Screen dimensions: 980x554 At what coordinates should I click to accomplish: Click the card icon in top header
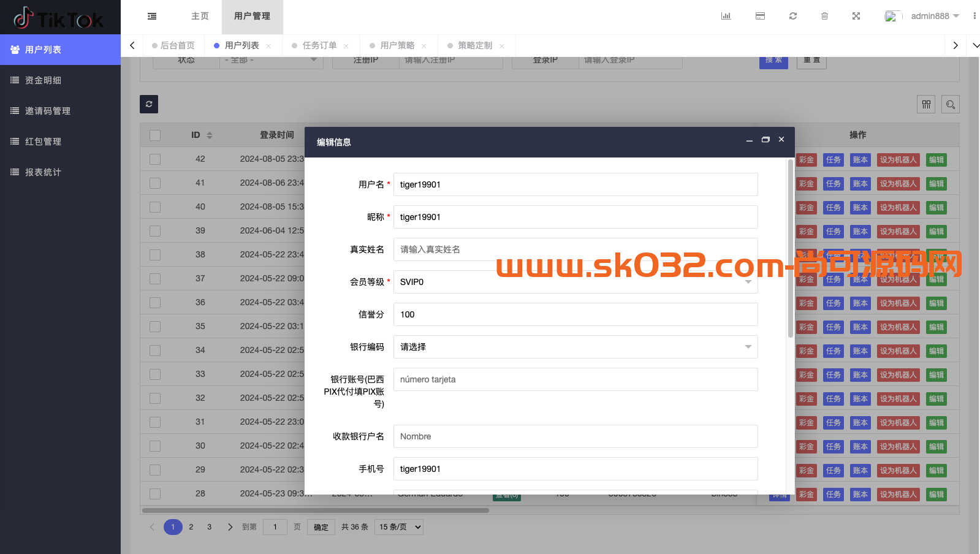click(x=760, y=16)
